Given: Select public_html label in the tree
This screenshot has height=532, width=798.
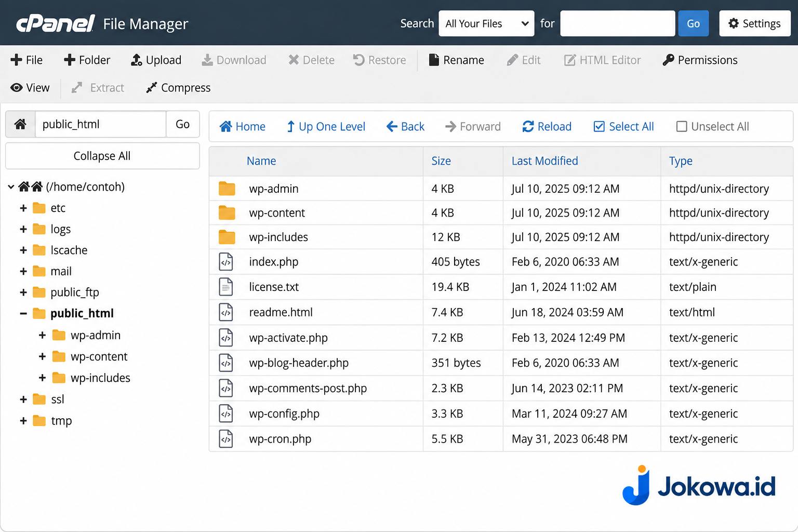Looking at the screenshot, I should coord(82,313).
